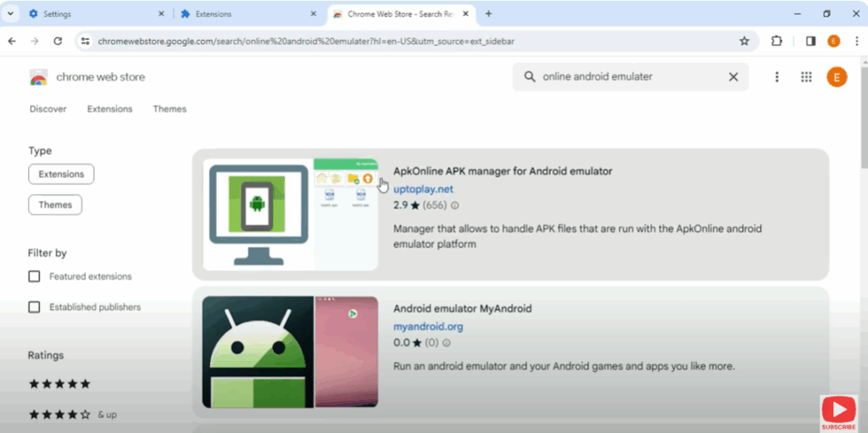Click the browser back arrow
This screenshot has height=433, width=868.
click(x=12, y=41)
